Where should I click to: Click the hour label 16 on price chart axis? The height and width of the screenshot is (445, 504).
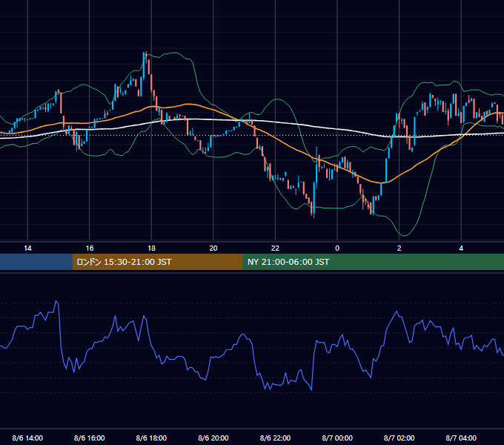pos(90,248)
